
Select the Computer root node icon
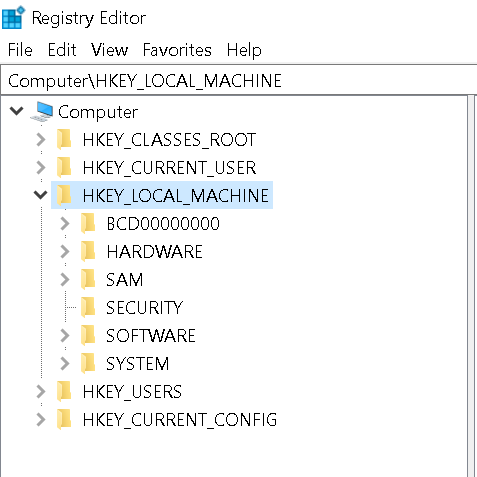pyautogui.click(x=42, y=112)
